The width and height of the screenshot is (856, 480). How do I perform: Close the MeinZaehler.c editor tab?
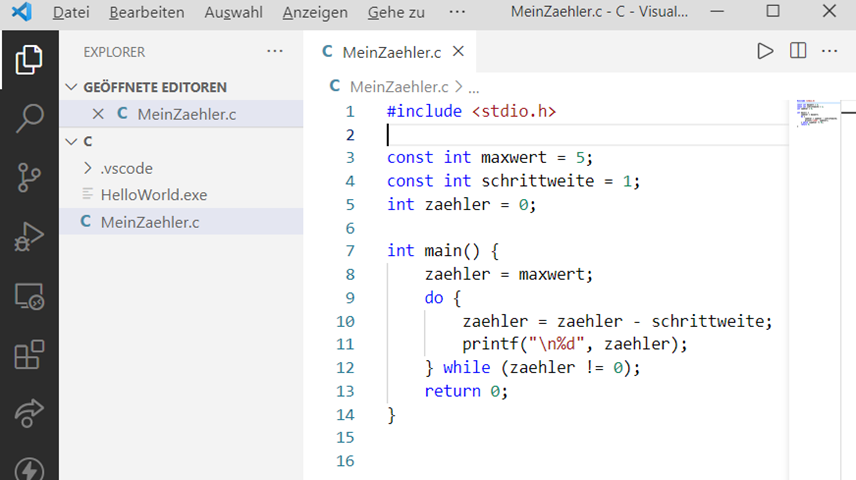click(459, 51)
